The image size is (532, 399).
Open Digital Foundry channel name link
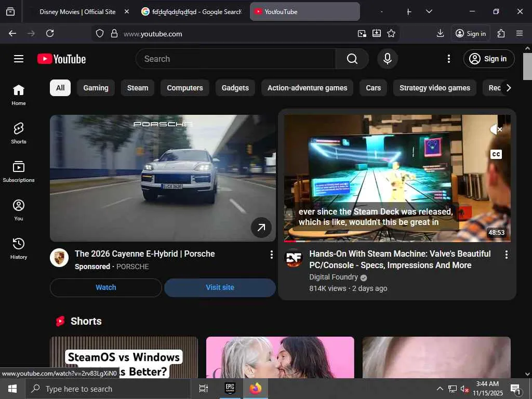[x=334, y=277]
